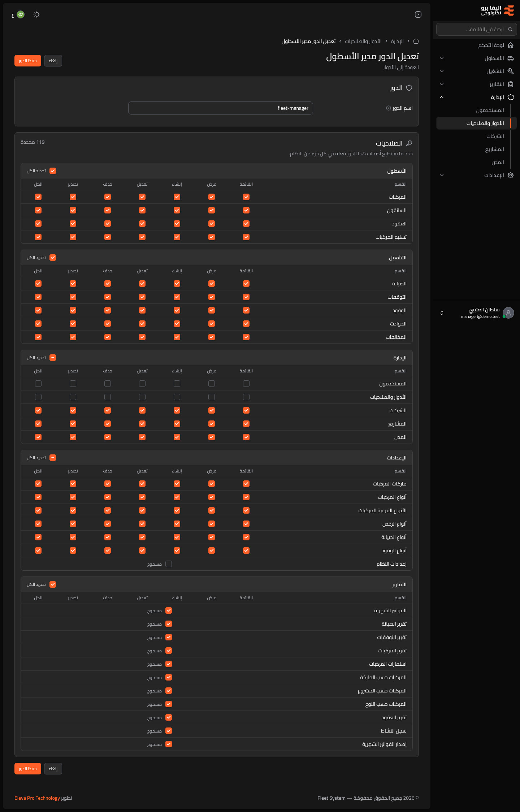Click the التقارير clipboard icon in sidebar
This screenshot has height=812, width=520.
pos(511,84)
